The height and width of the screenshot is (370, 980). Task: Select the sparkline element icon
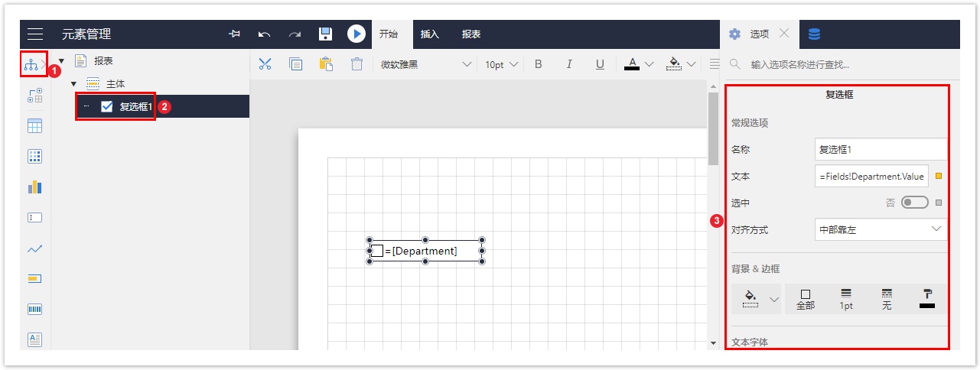[34, 248]
